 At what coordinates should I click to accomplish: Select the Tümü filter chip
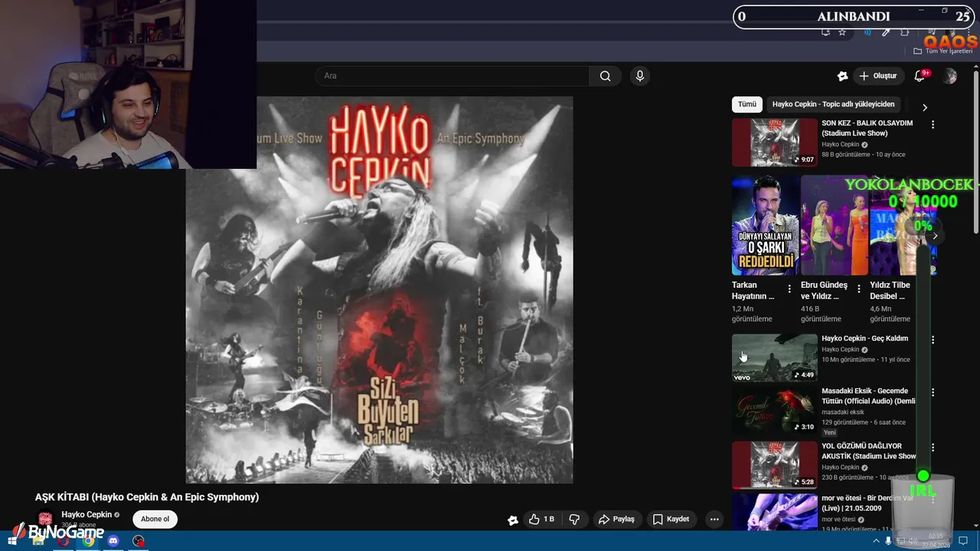[747, 104]
